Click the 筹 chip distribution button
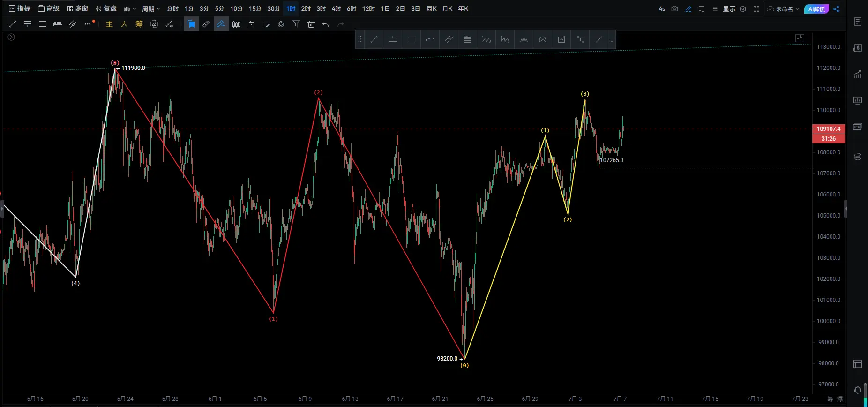This screenshot has width=868, height=407. pyautogui.click(x=139, y=24)
